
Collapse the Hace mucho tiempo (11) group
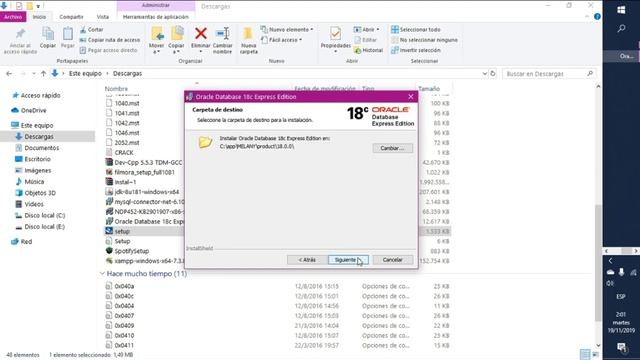(102, 273)
